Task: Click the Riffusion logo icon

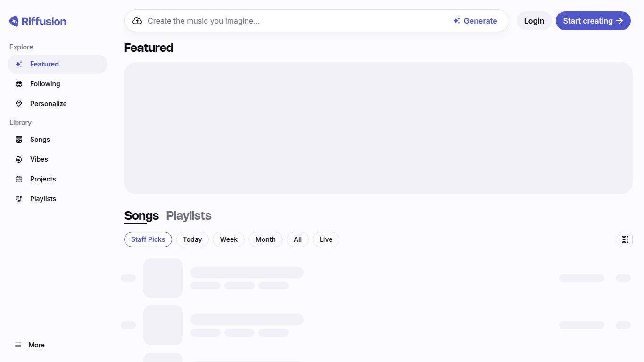Action: point(14,21)
